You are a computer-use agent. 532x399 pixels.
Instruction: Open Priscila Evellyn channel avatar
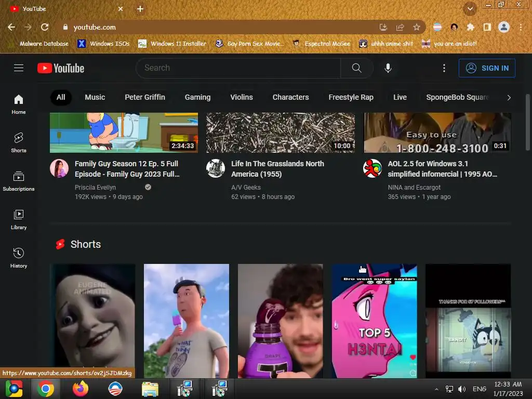[59, 168]
